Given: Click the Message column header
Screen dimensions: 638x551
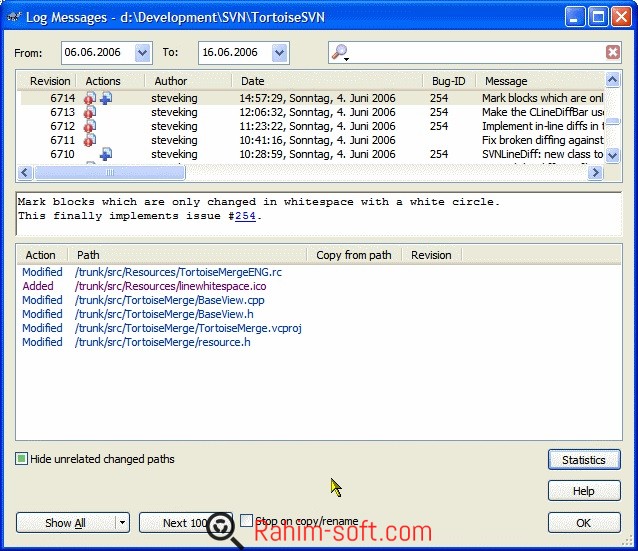Looking at the screenshot, I should (540, 81).
